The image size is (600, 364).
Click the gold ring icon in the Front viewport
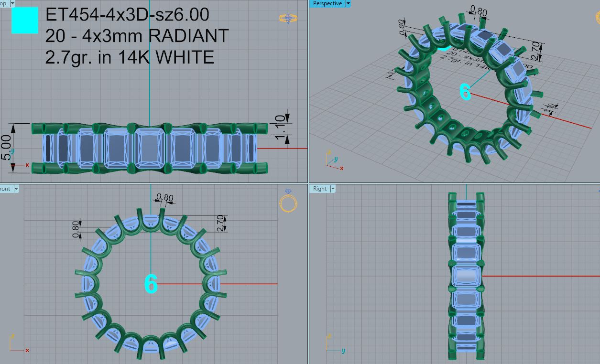(288, 201)
